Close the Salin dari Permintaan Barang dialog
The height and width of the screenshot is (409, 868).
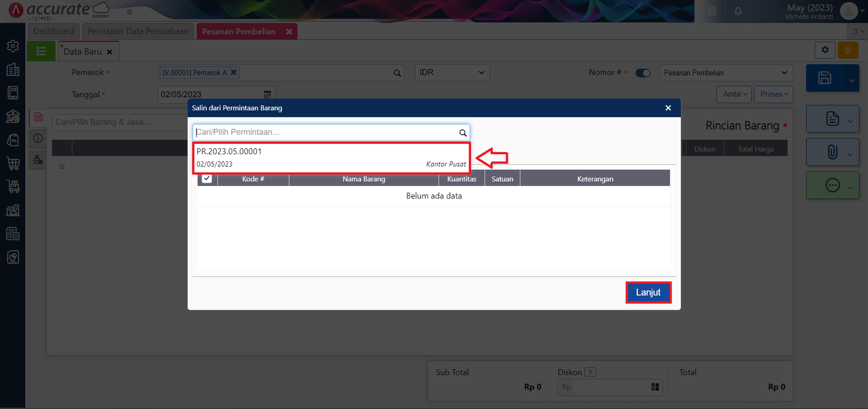668,108
